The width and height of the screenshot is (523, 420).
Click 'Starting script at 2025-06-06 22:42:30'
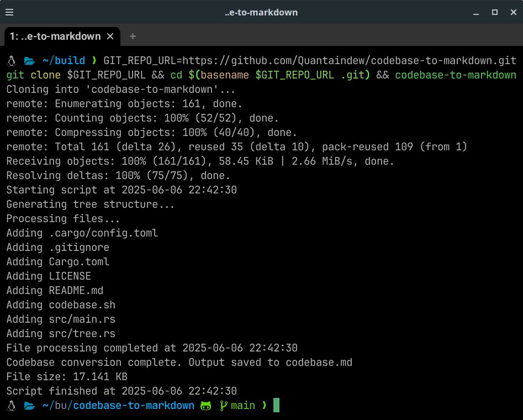click(121, 190)
